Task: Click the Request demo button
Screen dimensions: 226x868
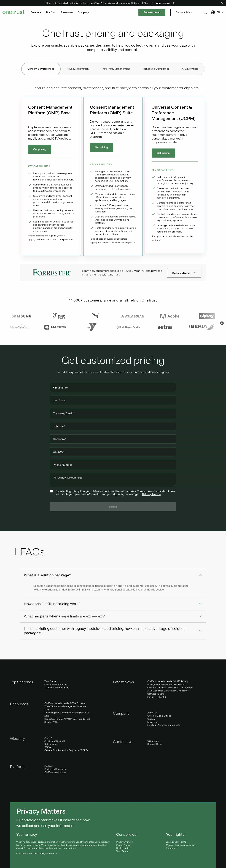Action: [x=152, y=12]
